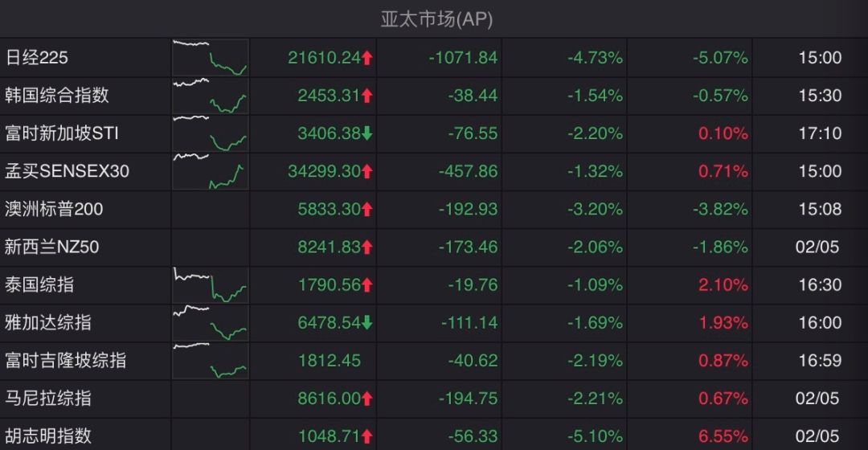Select the 新西兰NZ50 index name

(52, 247)
